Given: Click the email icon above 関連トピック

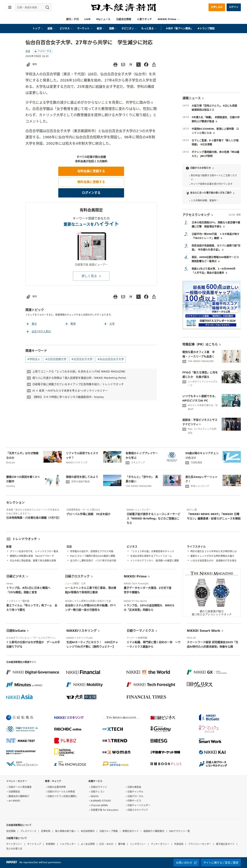Looking at the screenshot, I should 123,297.
